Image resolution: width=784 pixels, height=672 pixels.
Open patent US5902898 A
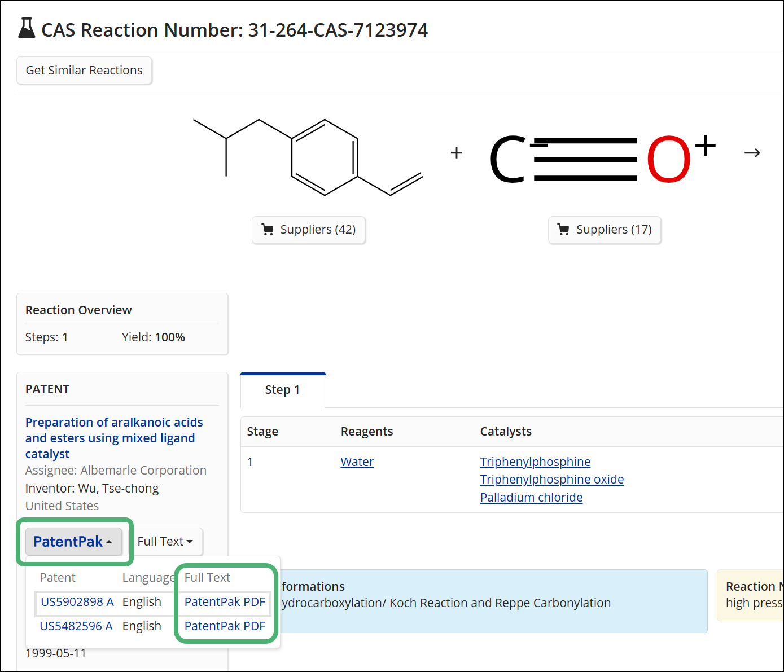point(77,602)
